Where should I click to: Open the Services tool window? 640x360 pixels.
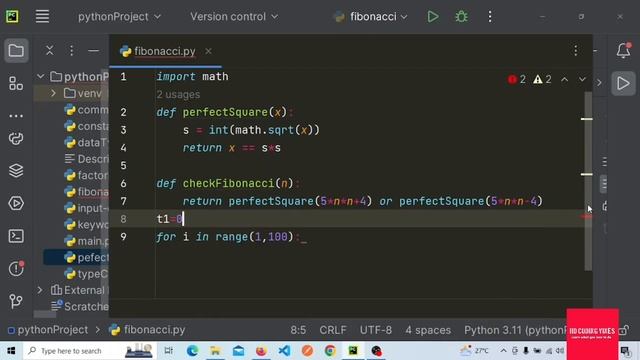(x=16, y=203)
